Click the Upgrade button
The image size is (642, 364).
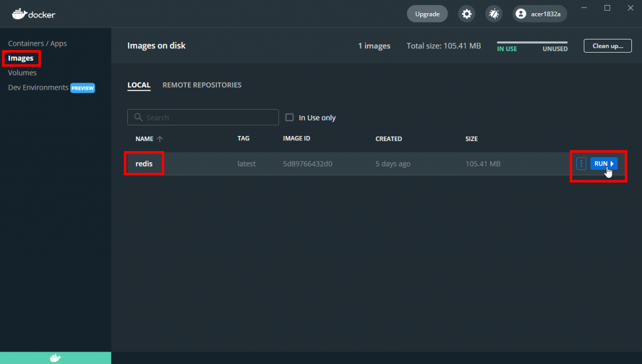[x=427, y=14]
